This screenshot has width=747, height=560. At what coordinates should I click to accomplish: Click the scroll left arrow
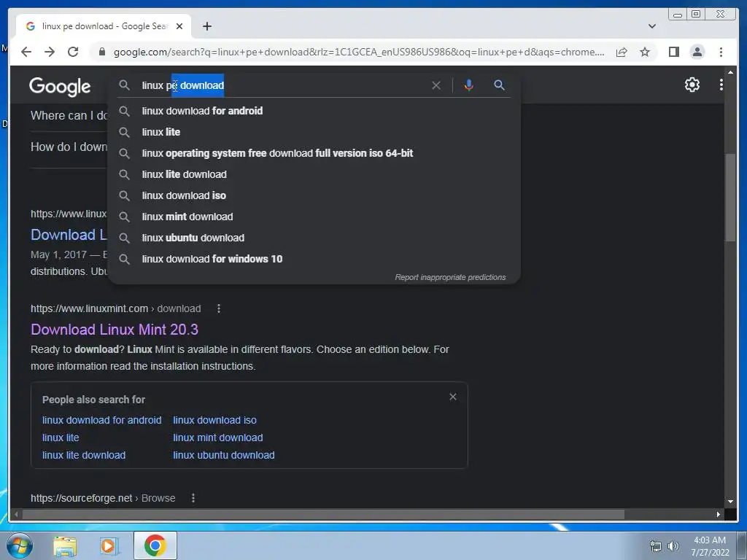pos(16,514)
